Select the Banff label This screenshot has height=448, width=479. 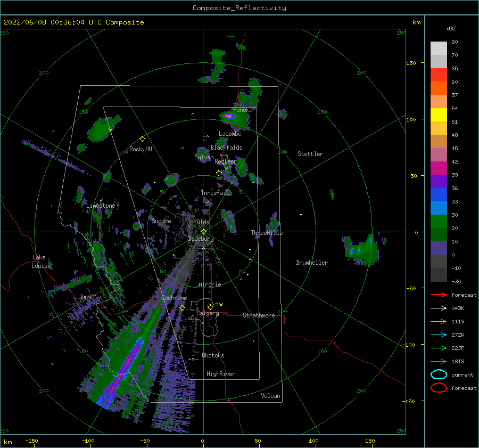88,297
